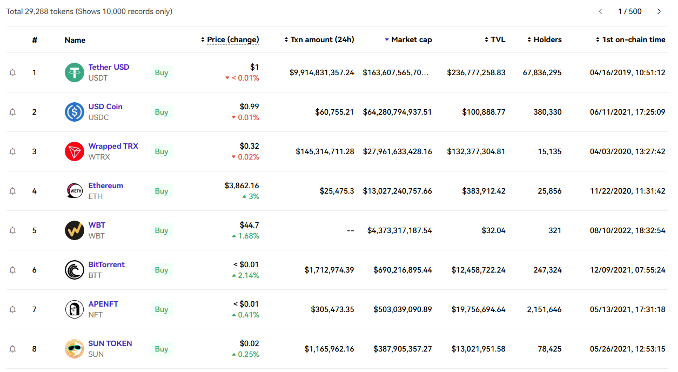Click SUN TOKEN TVL $13,021,951.58
Image resolution: width=678 pixels, height=372 pixels.
[478, 349]
